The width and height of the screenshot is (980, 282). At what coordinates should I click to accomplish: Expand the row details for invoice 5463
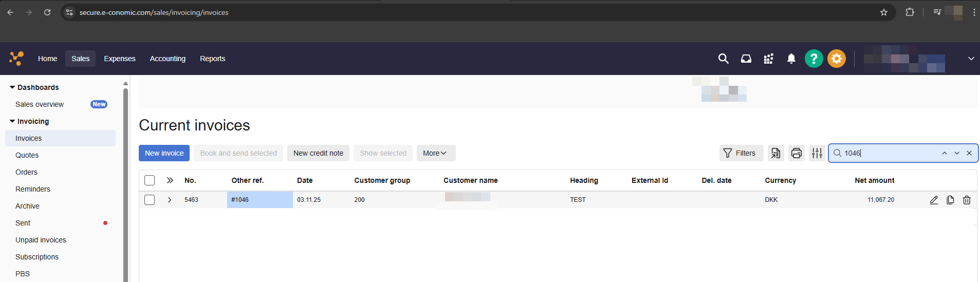[170, 200]
